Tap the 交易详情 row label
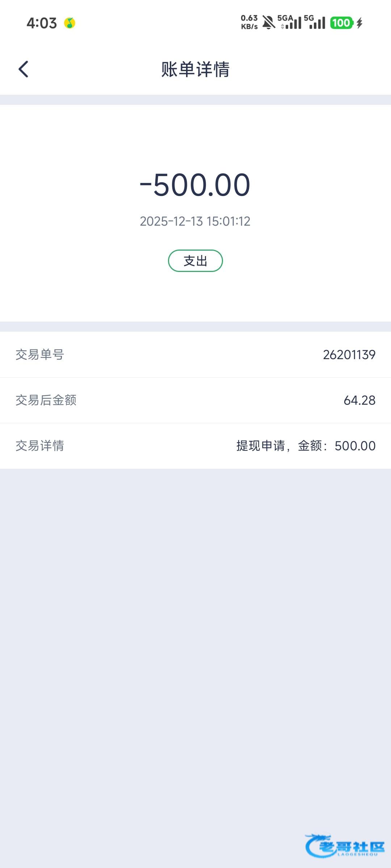Screen dimensions: 391x868 [x=40, y=446]
